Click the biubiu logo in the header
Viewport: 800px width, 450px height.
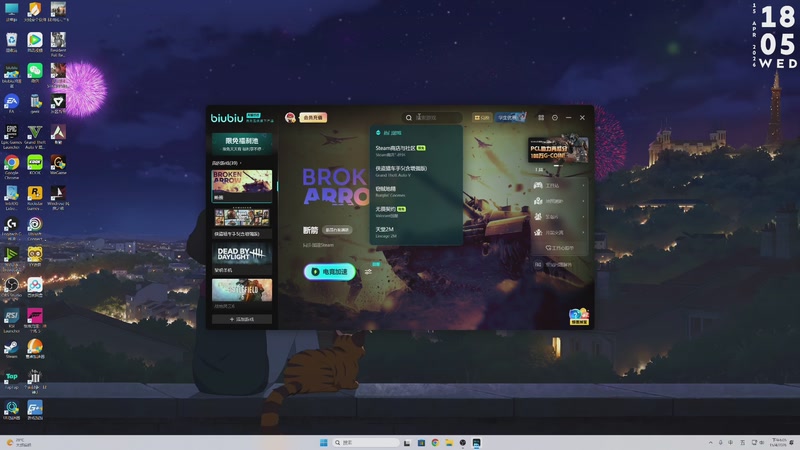click(227, 118)
